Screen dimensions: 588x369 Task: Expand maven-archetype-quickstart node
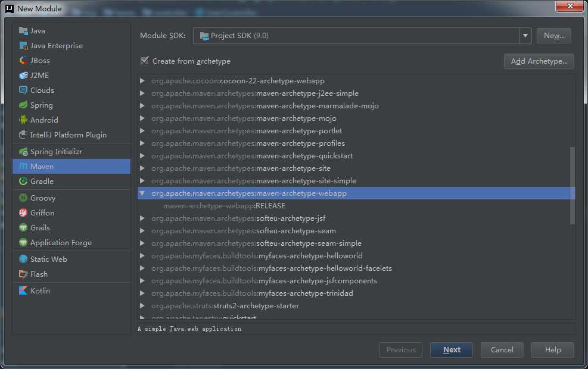142,155
